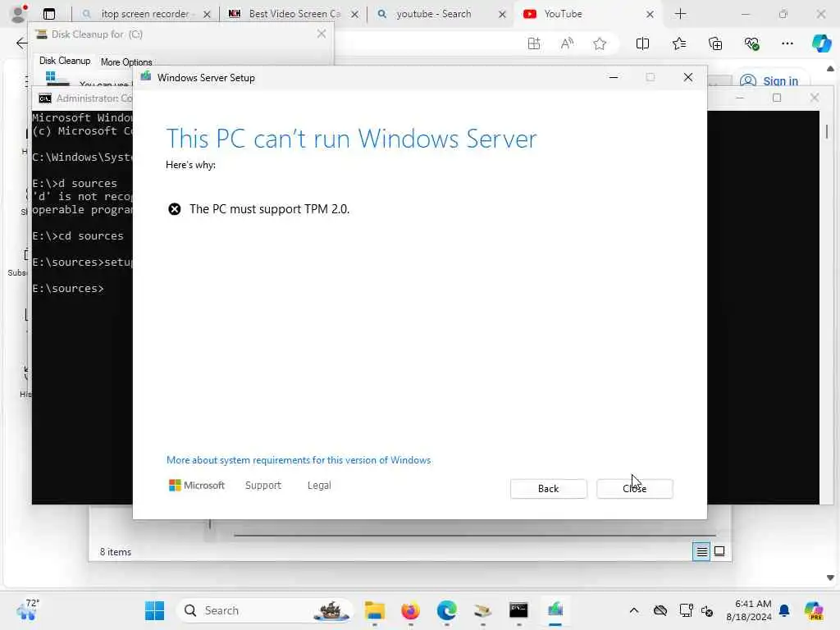This screenshot has height=630, width=840.
Task: Open the Copilot preview icon in taskbar
Action: click(814, 610)
